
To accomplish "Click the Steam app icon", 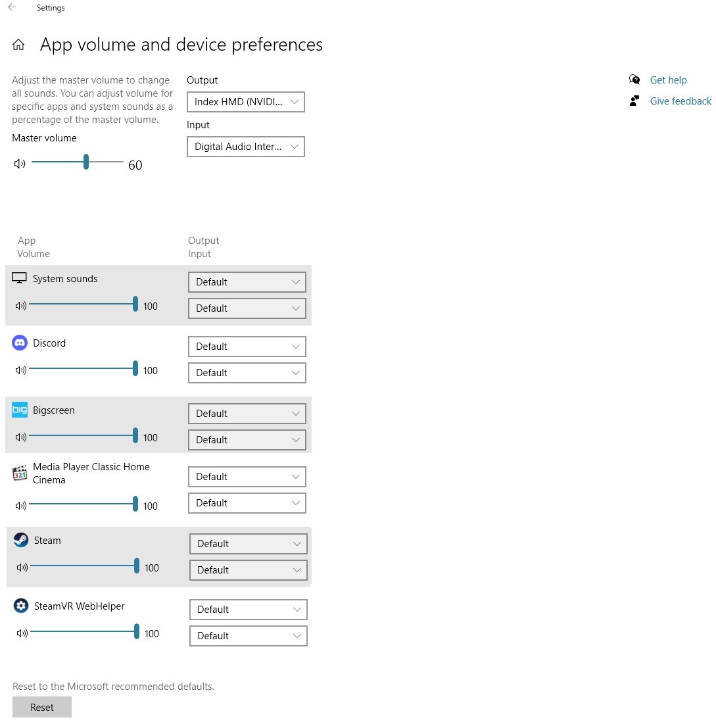I will pyautogui.click(x=21, y=540).
